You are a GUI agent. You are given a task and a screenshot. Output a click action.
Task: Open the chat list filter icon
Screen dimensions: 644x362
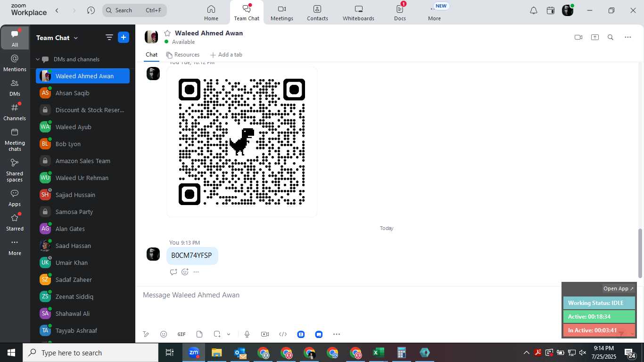point(109,38)
